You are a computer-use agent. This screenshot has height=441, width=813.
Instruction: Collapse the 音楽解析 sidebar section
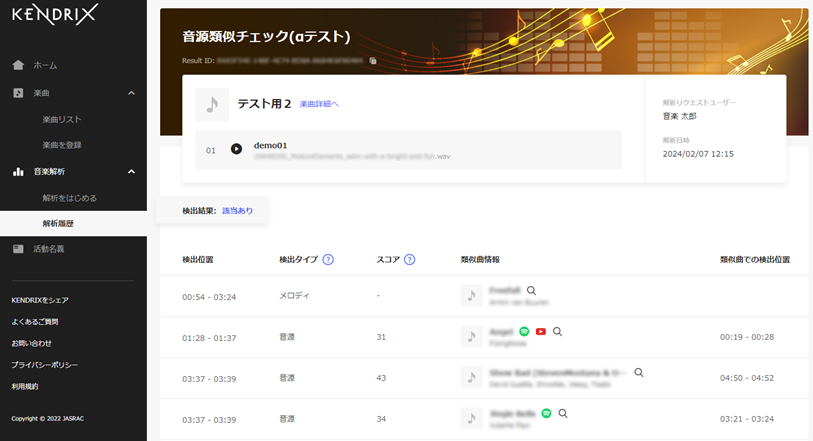131,172
